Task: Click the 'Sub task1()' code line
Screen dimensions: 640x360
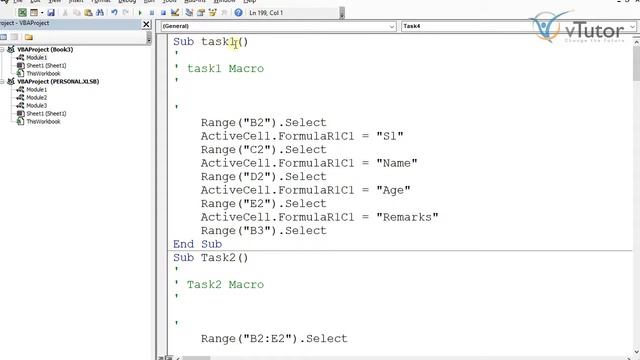Action: pyautogui.click(x=211, y=42)
